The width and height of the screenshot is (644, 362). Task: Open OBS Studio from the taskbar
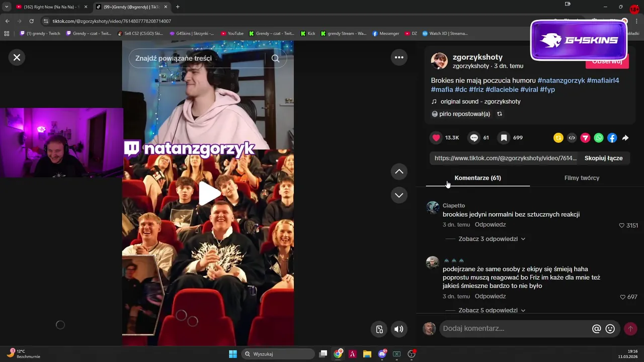pyautogui.click(x=412, y=354)
